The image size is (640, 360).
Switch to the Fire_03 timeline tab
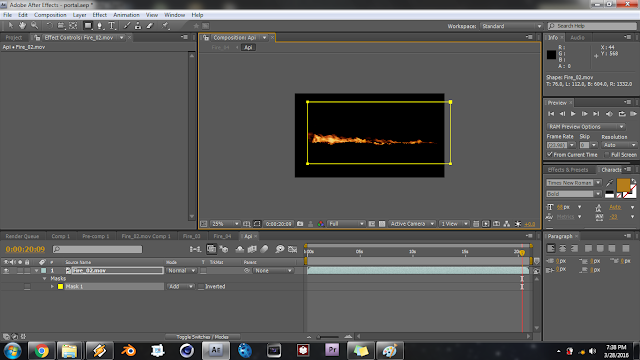tap(191, 236)
